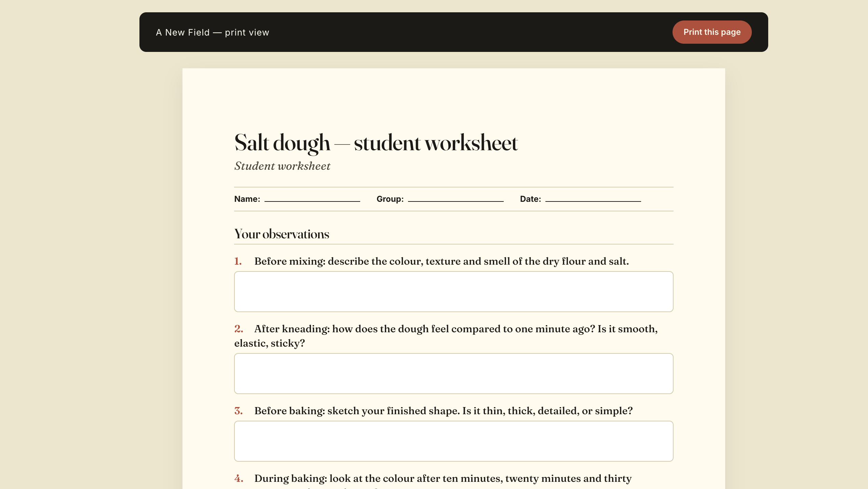This screenshot has height=489, width=868.
Task: Click the "During baking" question text
Action: coord(443,478)
